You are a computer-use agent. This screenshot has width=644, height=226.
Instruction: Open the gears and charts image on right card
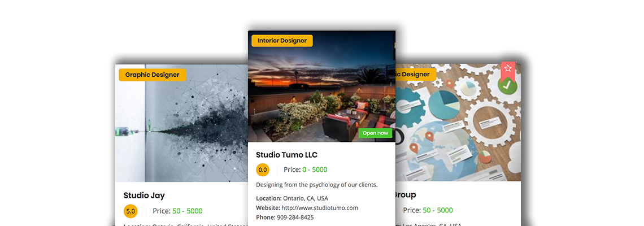click(458, 123)
